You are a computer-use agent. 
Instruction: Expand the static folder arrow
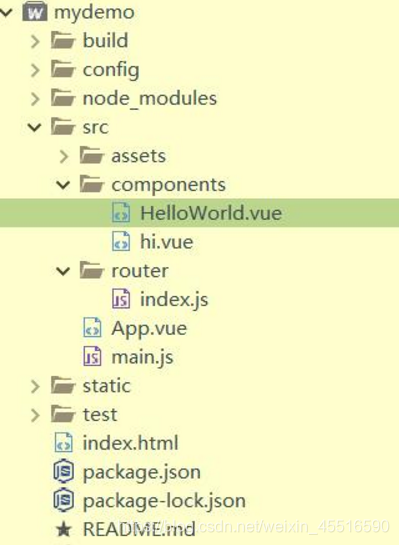35,387
